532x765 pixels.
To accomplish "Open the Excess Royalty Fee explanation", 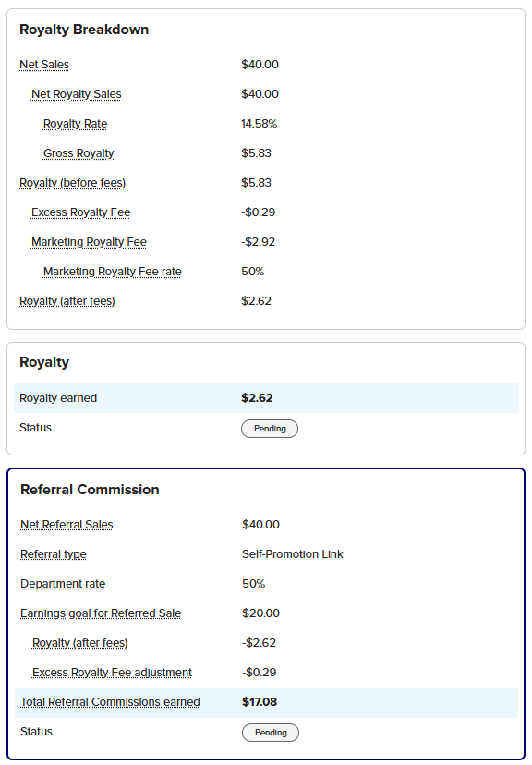I will (x=80, y=212).
